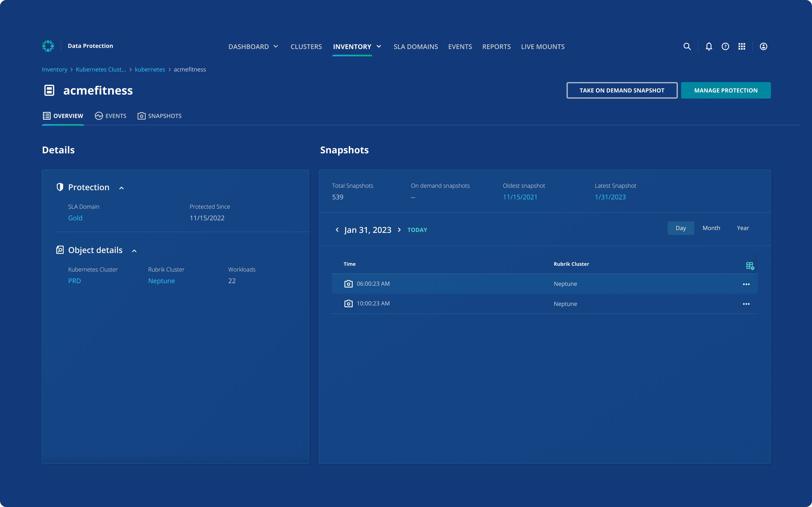Open the apps grid icon
The height and width of the screenshot is (507, 812).
[742, 47]
